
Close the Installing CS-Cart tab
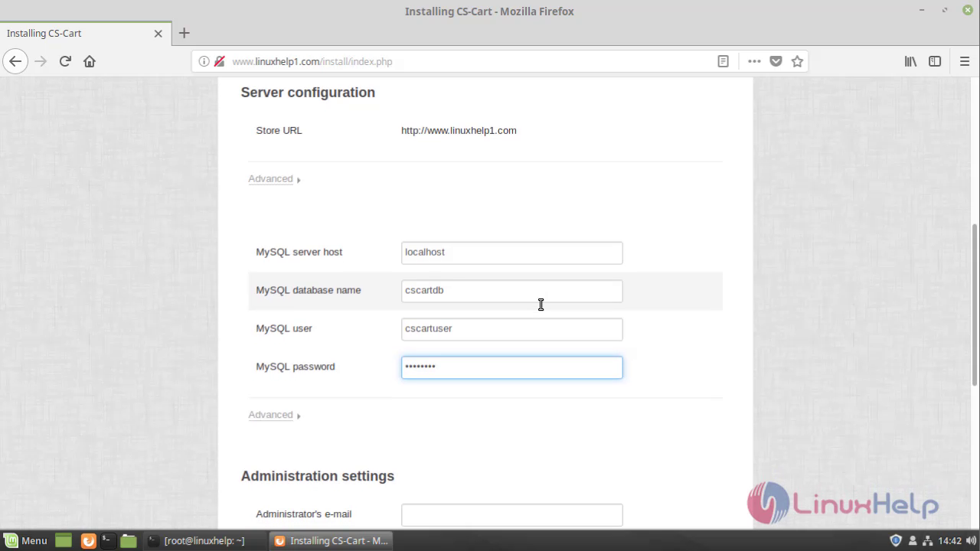pos(158,34)
